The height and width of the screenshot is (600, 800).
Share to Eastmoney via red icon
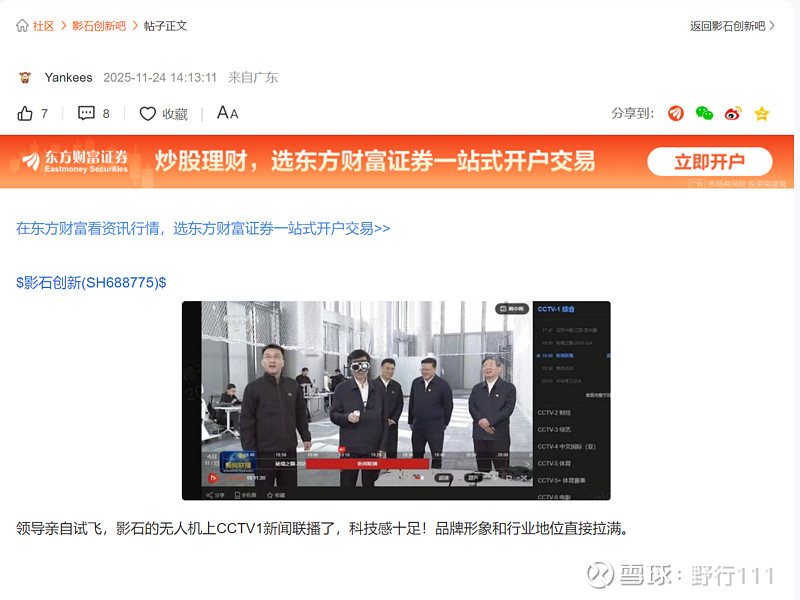point(676,113)
